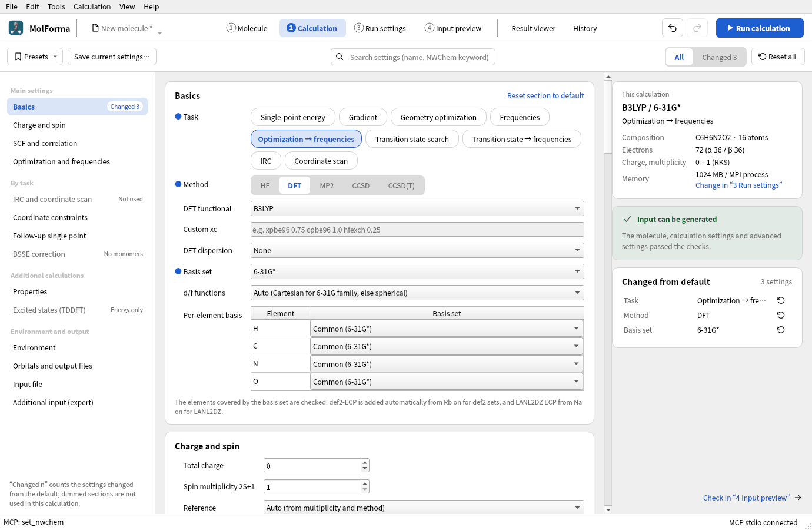
Task: Switch the method to MP2
Action: (x=327, y=185)
